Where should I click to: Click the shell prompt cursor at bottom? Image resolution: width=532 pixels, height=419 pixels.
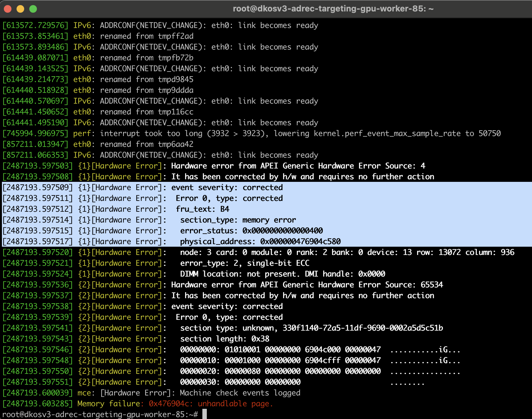click(x=205, y=414)
